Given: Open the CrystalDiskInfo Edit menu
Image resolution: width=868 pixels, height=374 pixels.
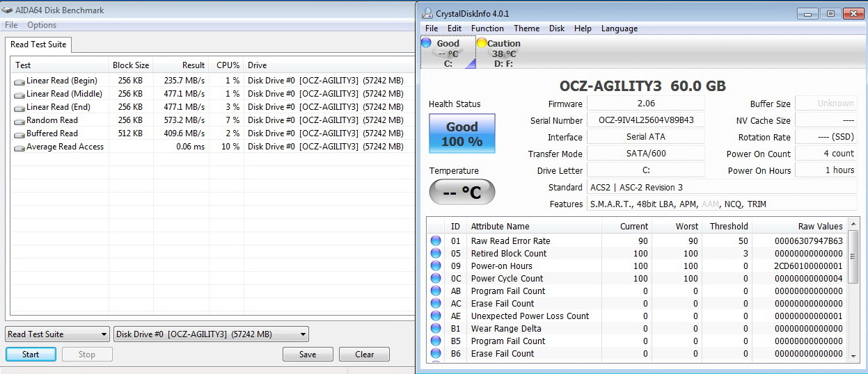Looking at the screenshot, I should click(x=455, y=29).
